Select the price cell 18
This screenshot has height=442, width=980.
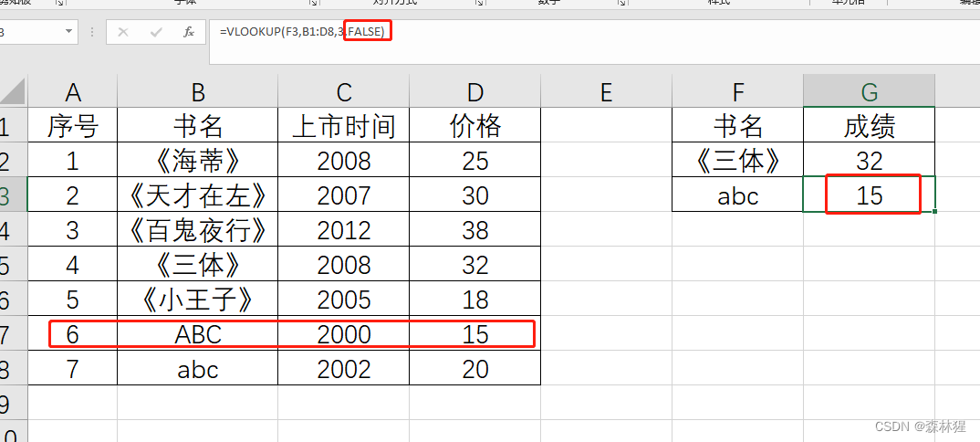[475, 299]
